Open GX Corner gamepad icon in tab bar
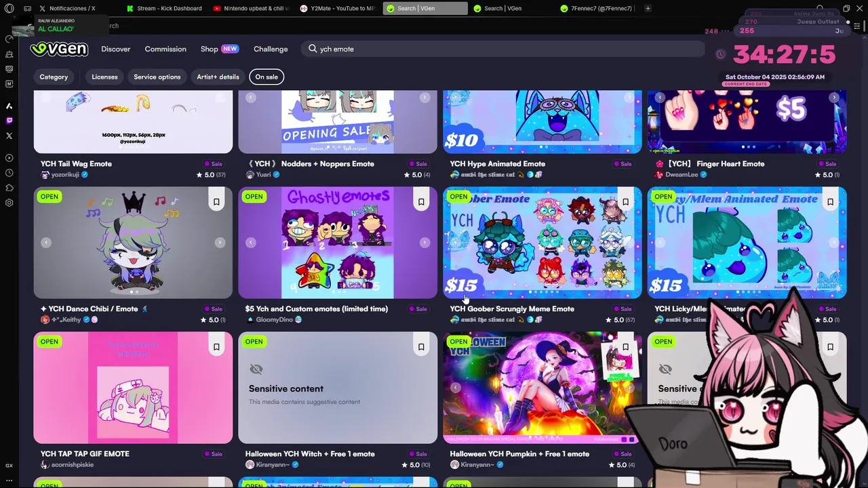The height and width of the screenshot is (488, 868). point(27,9)
